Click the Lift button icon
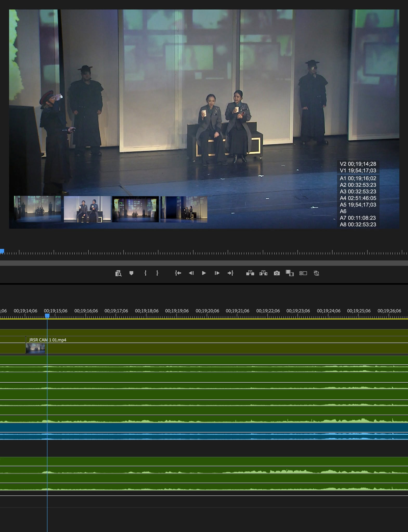The image size is (408, 532). (x=250, y=273)
